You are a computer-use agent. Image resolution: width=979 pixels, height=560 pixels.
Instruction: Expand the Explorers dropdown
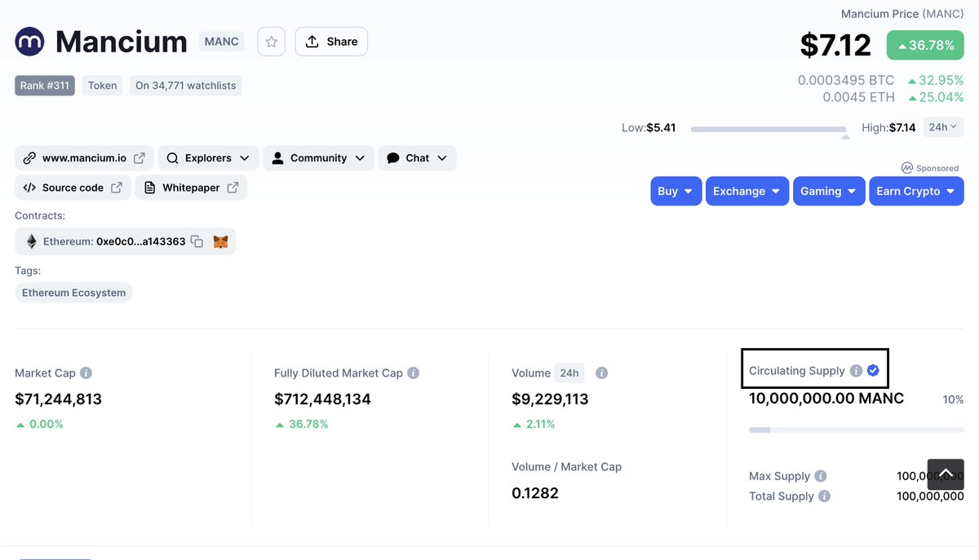208,158
